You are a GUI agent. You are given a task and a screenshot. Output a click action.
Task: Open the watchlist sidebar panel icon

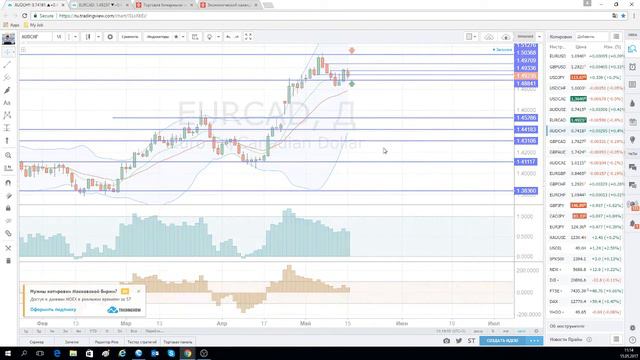click(x=632, y=49)
